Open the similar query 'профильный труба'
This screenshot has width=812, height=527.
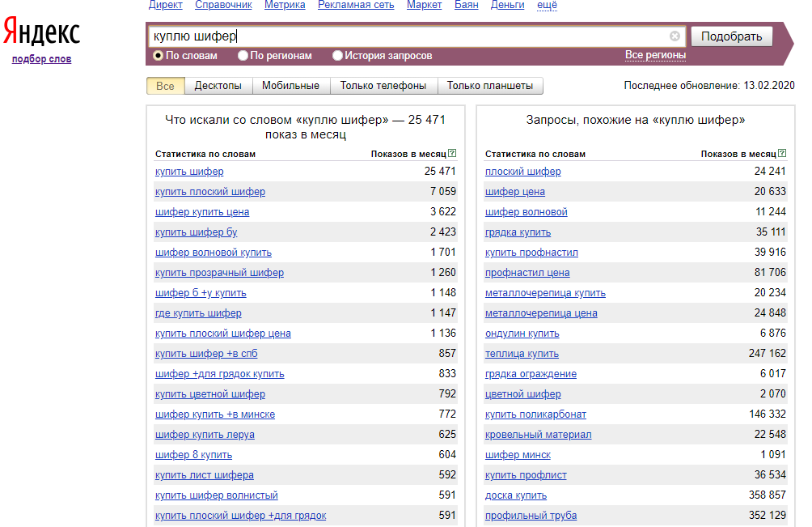click(x=531, y=515)
